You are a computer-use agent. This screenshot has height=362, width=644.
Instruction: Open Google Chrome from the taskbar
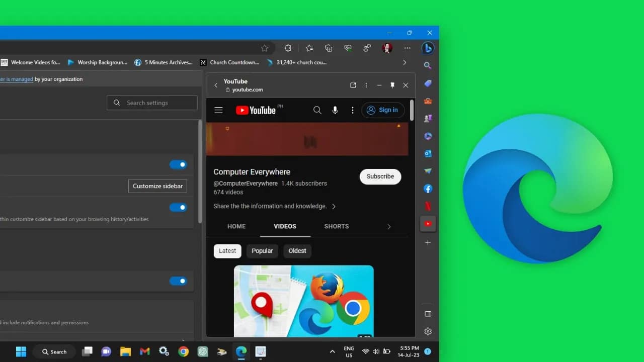pyautogui.click(x=183, y=351)
